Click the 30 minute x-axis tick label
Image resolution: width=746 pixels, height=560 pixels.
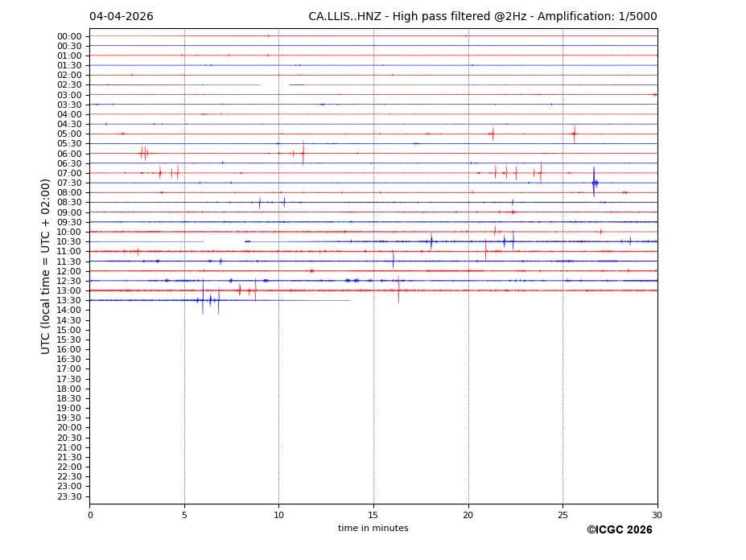657,515
